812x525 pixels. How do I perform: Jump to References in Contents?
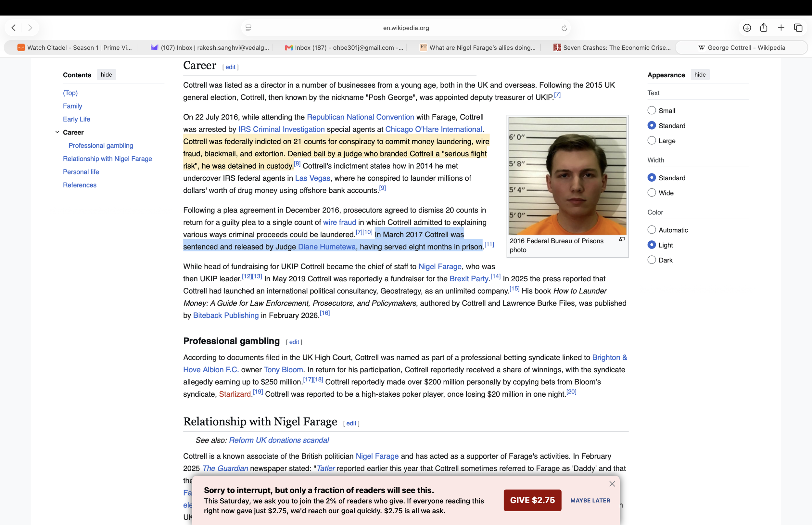[80, 185]
